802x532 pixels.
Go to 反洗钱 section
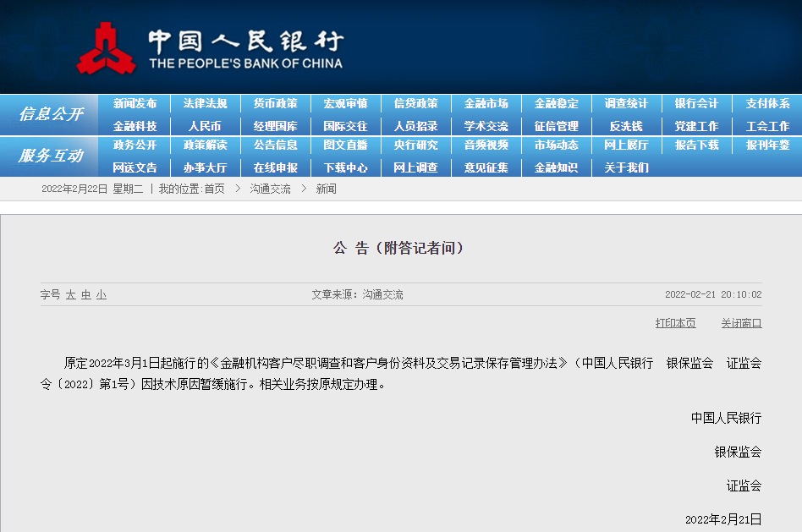(626, 126)
